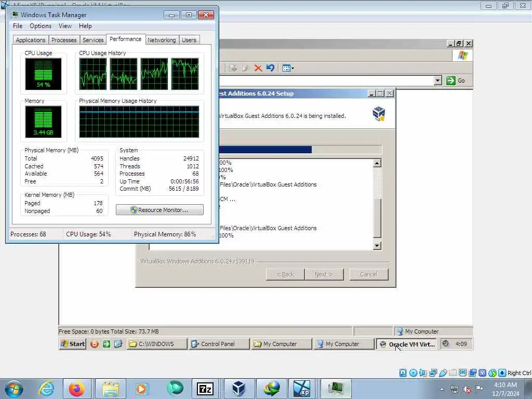Select the C:\WINDOWS XP taskbar button
Viewport: 532px width, 399px height.
click(157, 344)
